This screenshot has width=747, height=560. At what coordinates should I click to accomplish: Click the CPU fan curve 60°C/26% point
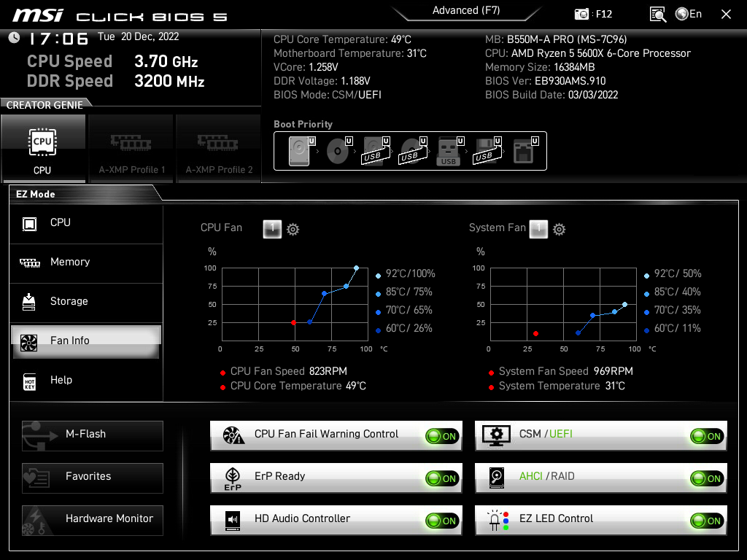click(309, 322)
